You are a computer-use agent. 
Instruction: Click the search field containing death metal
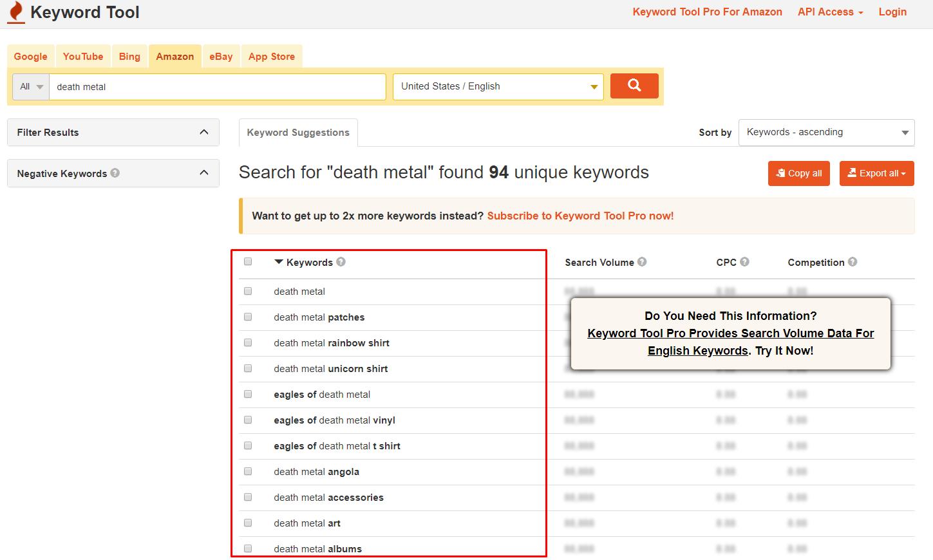218,86
